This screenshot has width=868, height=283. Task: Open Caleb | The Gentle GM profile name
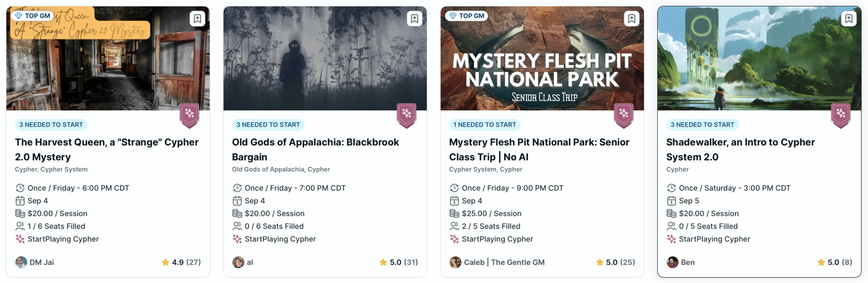tap(504, 262)
